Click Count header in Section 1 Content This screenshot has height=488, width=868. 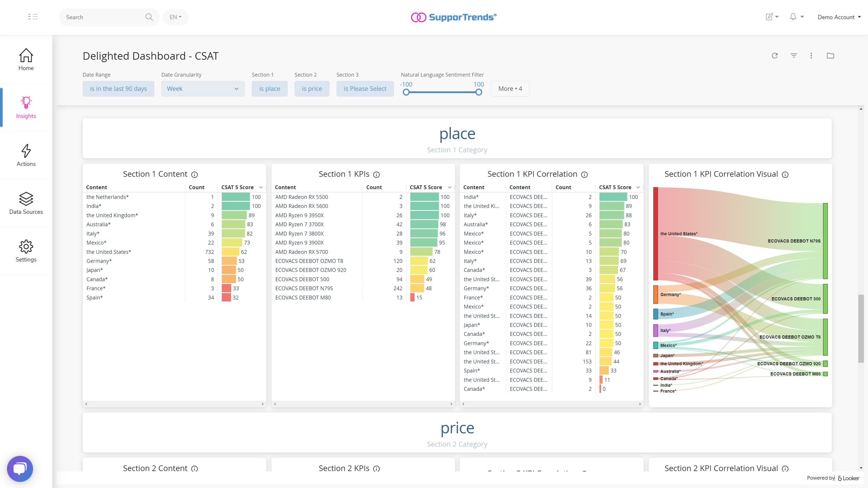(x=196, y=187)
